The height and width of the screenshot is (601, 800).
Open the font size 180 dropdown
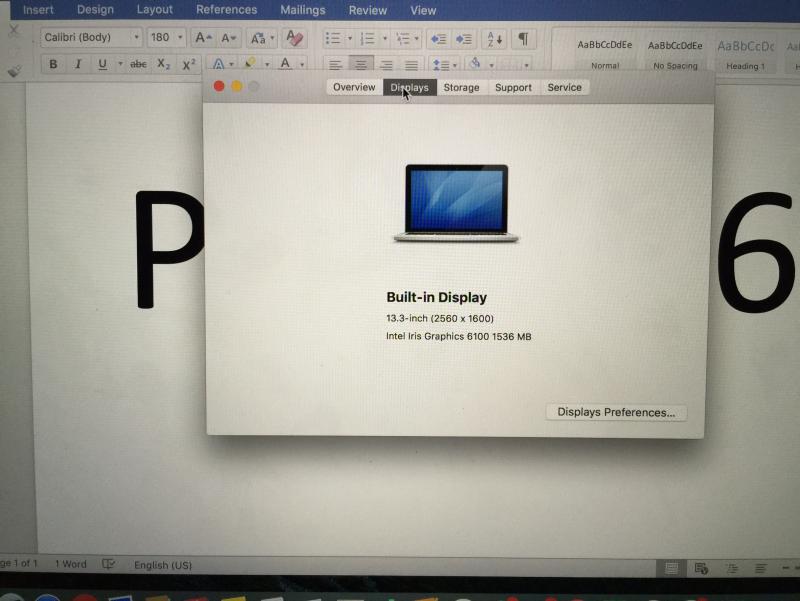click(180, 37)
